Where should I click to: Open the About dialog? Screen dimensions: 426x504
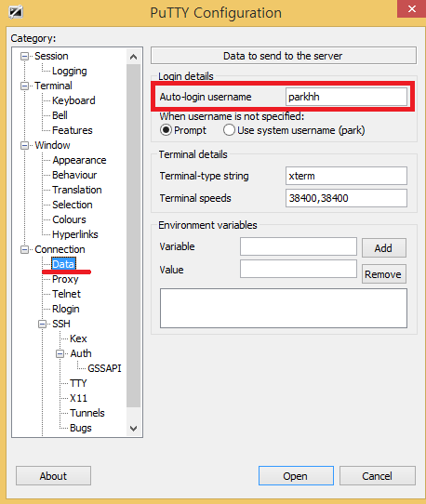[x=53, y=476]
